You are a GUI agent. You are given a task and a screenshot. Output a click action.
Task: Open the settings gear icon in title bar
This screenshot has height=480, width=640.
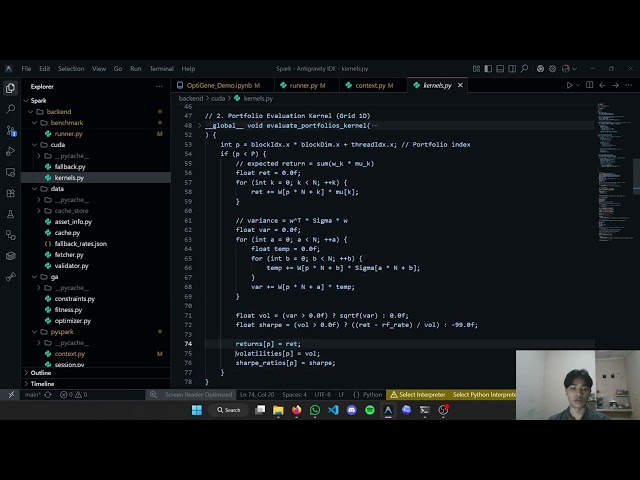click(552, 69)
